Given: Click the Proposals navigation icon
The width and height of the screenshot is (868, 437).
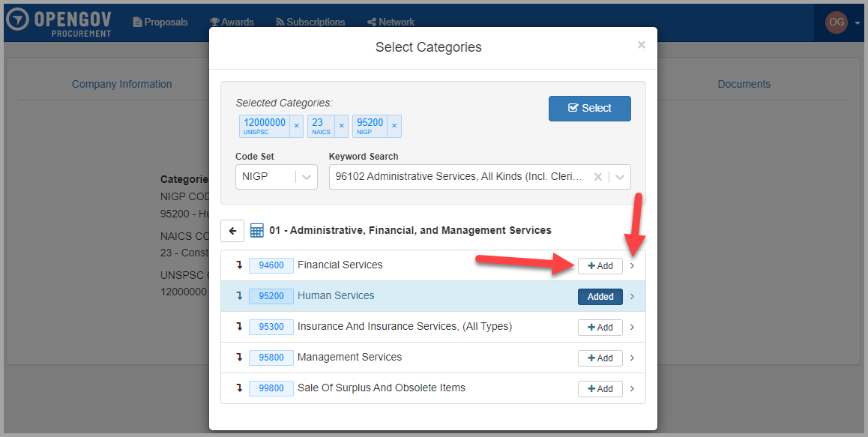Looking at the screenshot, I should tap(138, 22).
